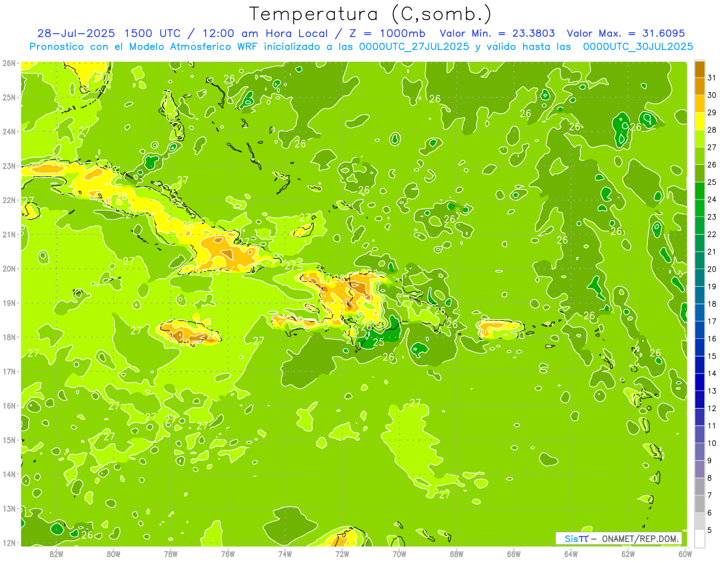Click the 22N latitude axis label
The width and height of the screenshot is (728, 562).
(x=8, y=200)
